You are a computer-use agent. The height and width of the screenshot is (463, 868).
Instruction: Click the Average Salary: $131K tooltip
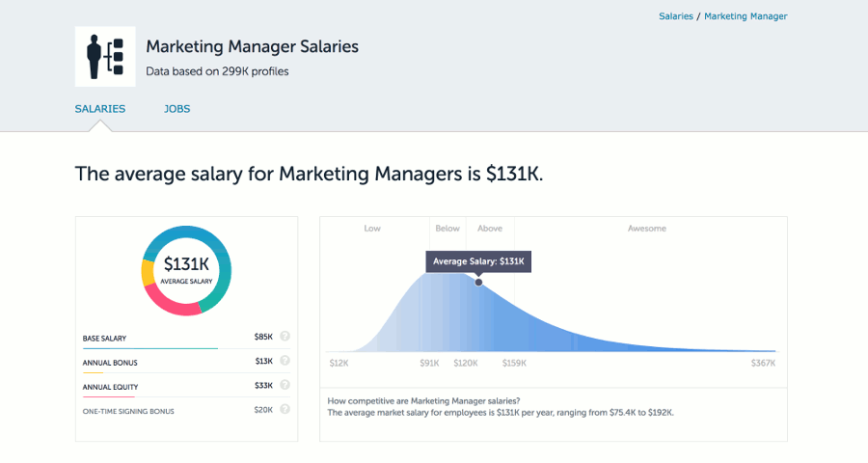click(478, 261)
